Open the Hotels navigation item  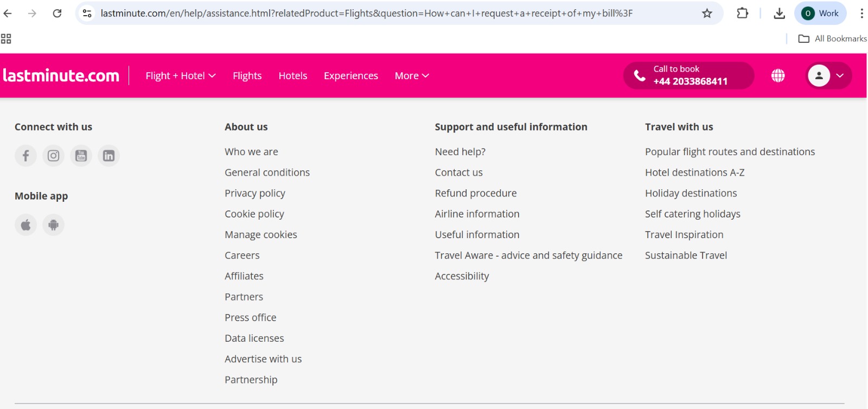[x=292, y=76]
